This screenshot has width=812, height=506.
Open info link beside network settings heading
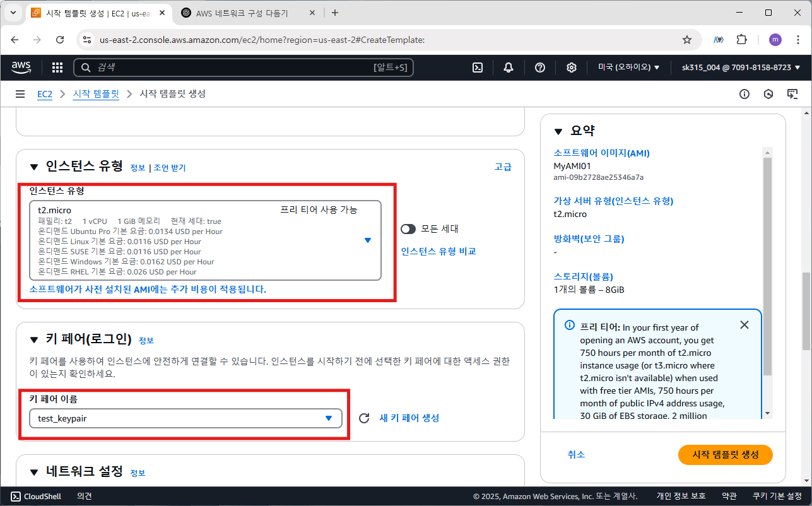click(x=138, y=473)
